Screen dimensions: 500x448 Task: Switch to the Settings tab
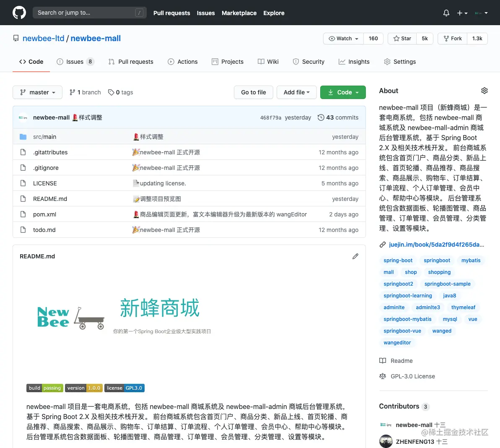400,62
